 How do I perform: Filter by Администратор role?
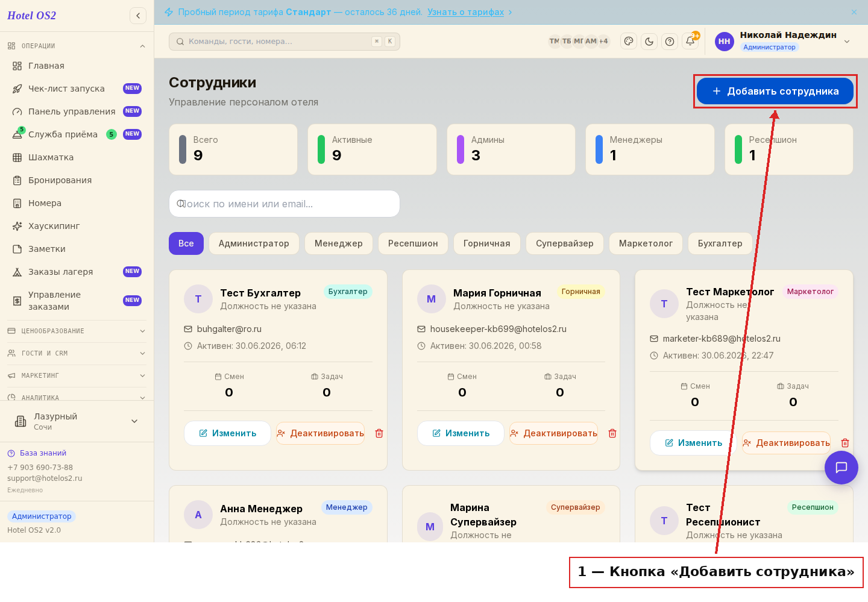pyautogui.click(x=254, y=243)
